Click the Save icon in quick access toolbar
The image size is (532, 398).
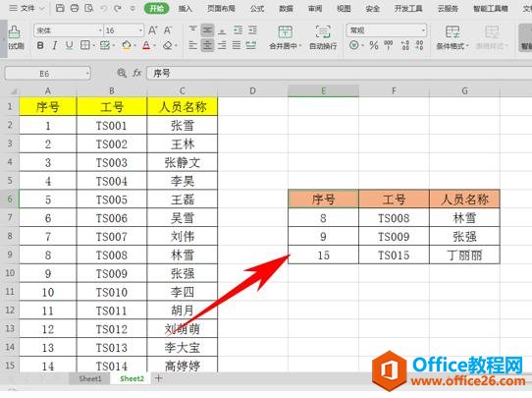[60, 8]
